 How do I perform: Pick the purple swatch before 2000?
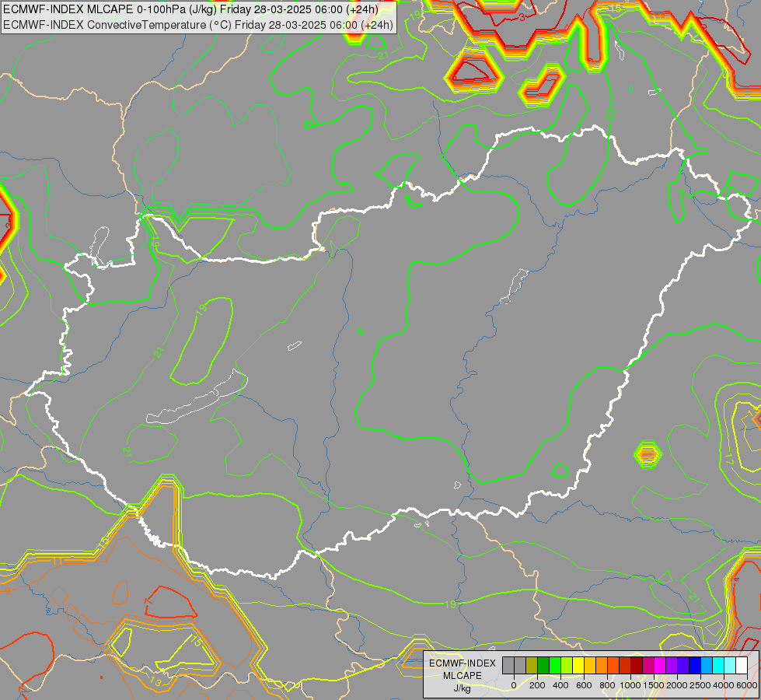[x=672, y=666]
